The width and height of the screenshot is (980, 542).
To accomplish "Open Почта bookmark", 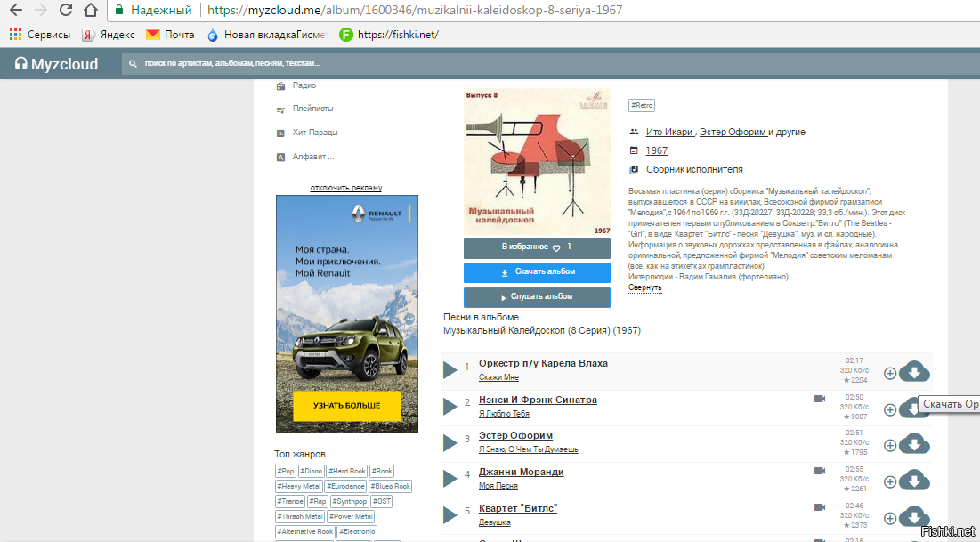I will coord(170,35).
